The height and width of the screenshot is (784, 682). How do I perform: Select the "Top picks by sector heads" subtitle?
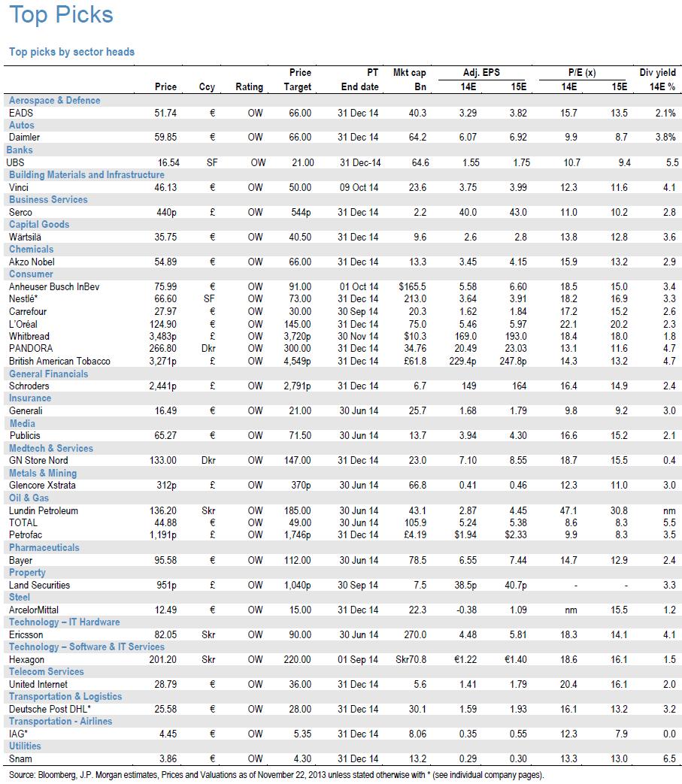click(x=71, y=52)
